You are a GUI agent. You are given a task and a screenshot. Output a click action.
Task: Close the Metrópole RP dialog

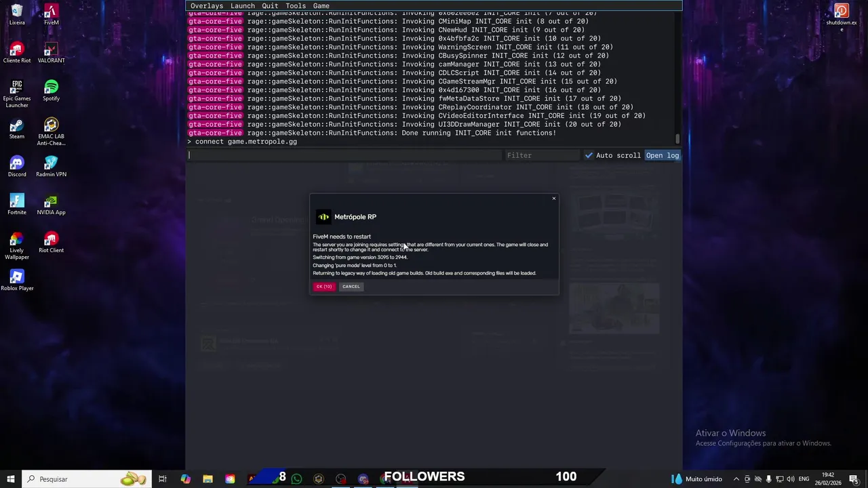coord(554,199)
